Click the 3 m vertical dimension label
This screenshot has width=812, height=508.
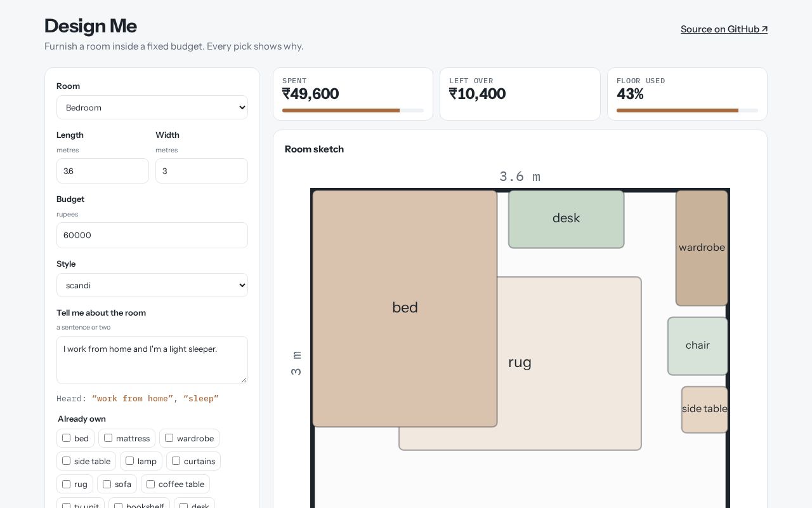(x=296, y=363)
